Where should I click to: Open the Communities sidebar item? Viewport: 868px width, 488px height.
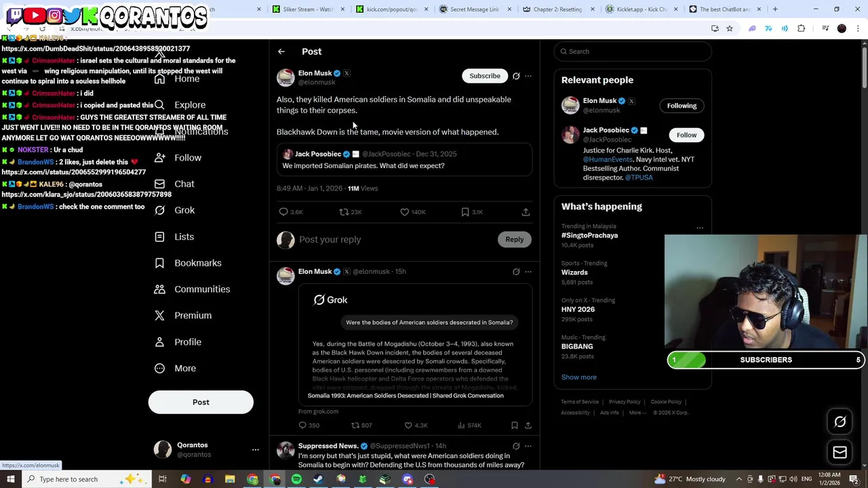coord(193,289)
